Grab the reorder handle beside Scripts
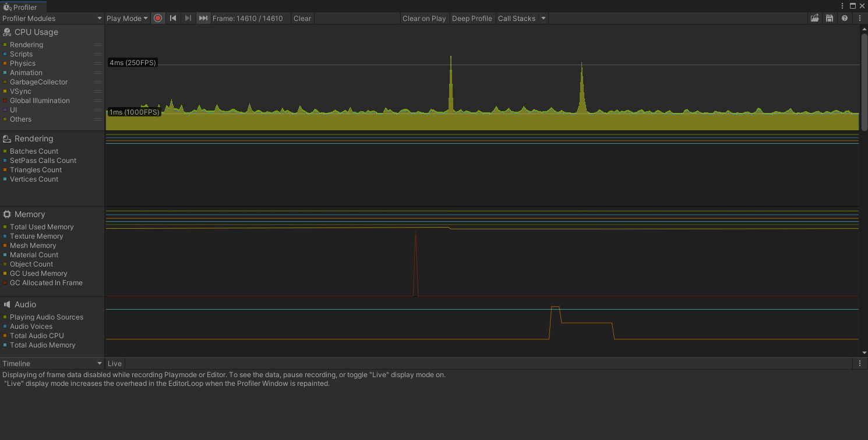 [x=98, y=54]
